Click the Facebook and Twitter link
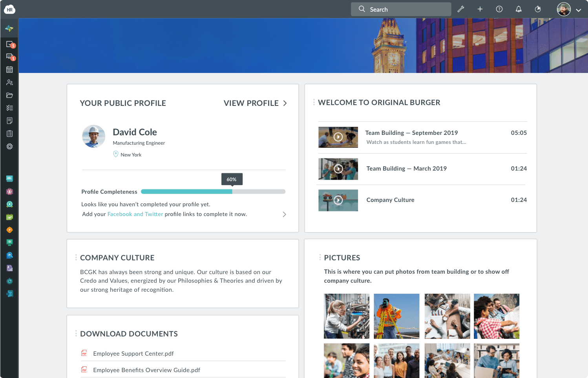 pos(135,214)
